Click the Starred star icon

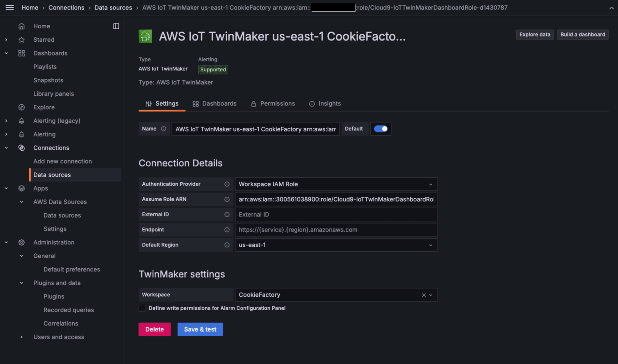tap(21, 40)
